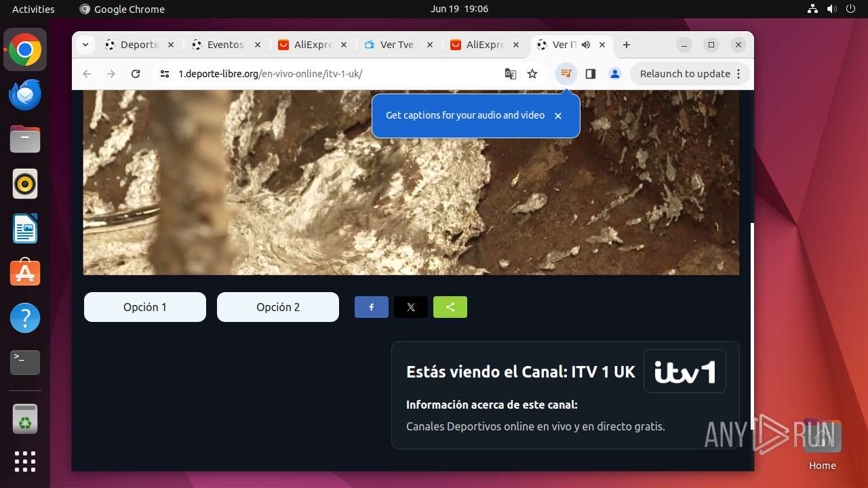Open Chrome profile avatar menu
Screen dimensions: 868x488
tap(615, 74)
